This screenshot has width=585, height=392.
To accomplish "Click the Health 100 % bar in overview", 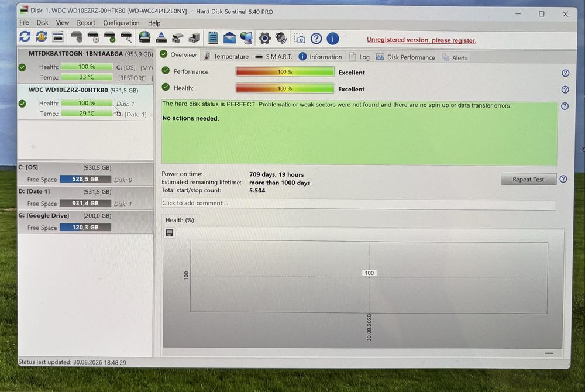I will tap(285, 88).
